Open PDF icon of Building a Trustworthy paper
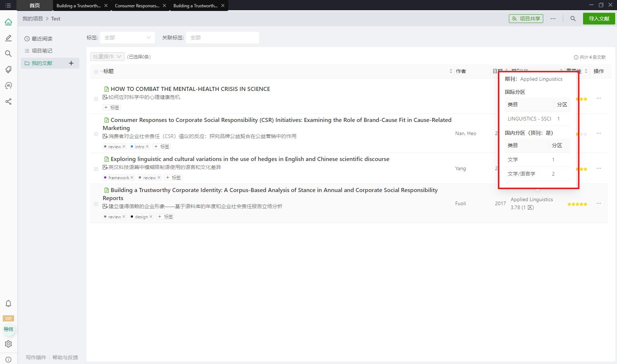 106,190
